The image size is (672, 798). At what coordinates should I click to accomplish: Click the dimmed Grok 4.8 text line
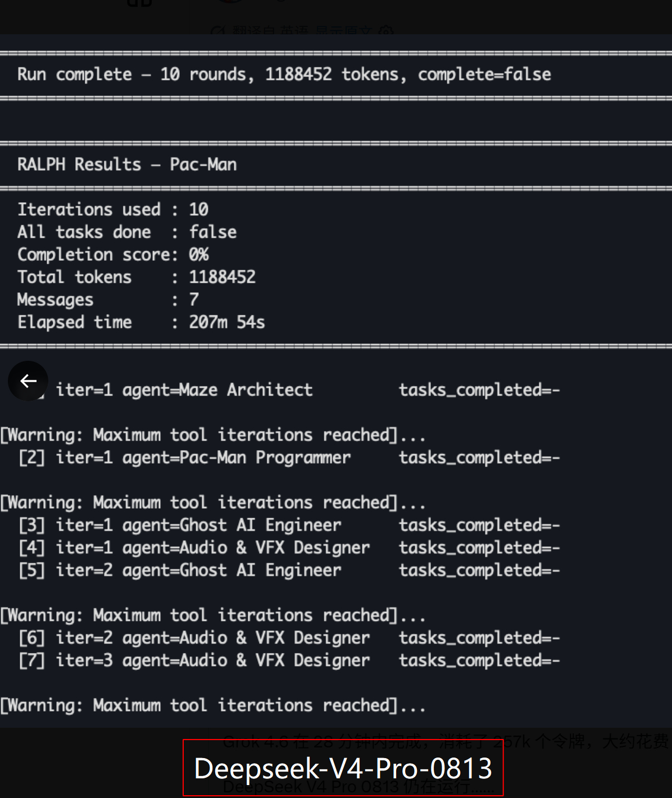point(447,742)
